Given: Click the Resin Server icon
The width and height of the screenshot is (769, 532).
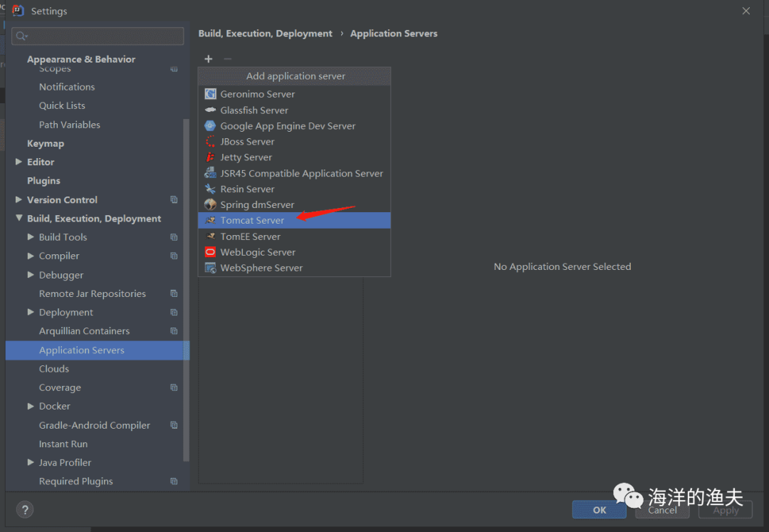Looking at the screenshot, I should [x=210, y=189].
